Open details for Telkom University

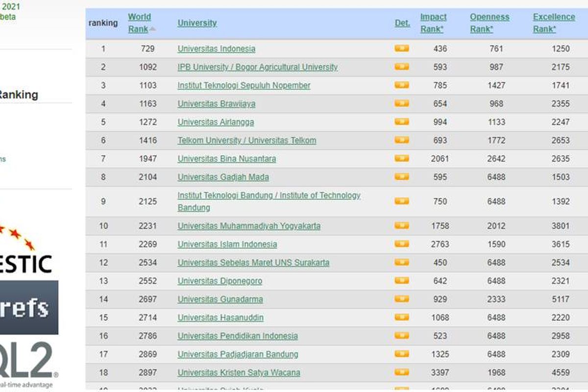coord(401,140)
